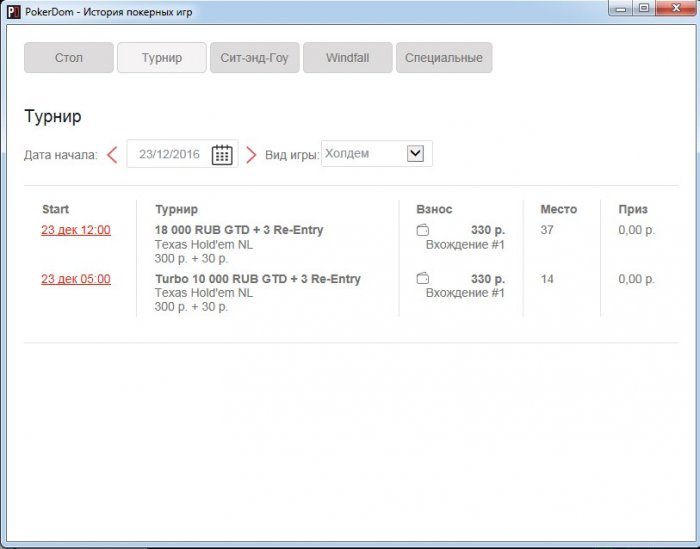Click wallet icon for Turbo 10 000 tournament

pyautogui.click(x=423, y=279)
